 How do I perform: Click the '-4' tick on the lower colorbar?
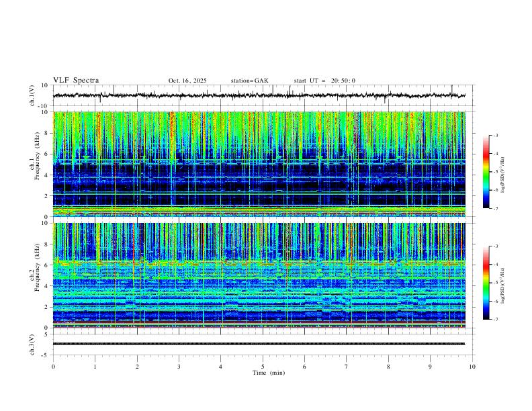(x=495, y=265)
